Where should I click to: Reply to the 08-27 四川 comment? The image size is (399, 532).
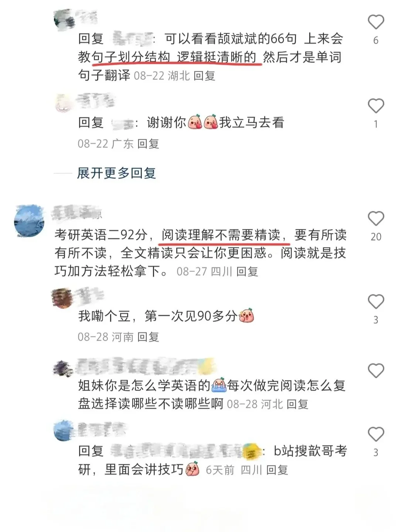click(x=247, y=272)
